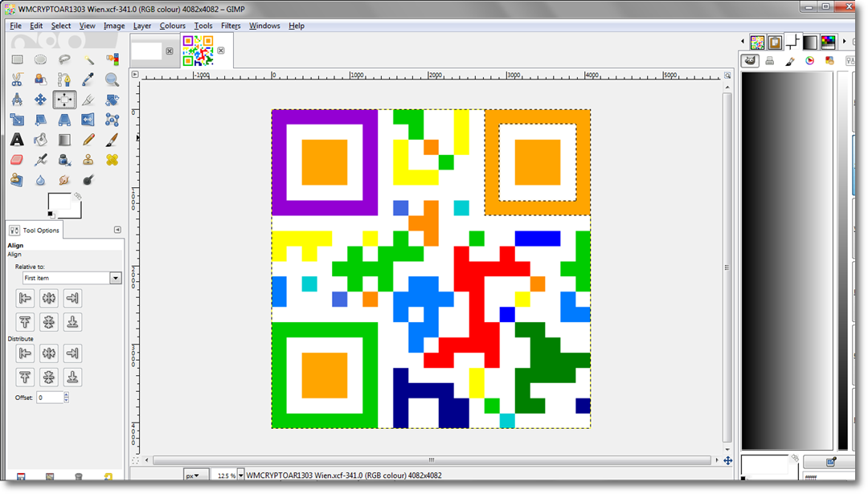The width and height of the screenshot is (868, 494).
Task: Open the navigation preview at canvas corner
Action: click(x=728, y=460)
